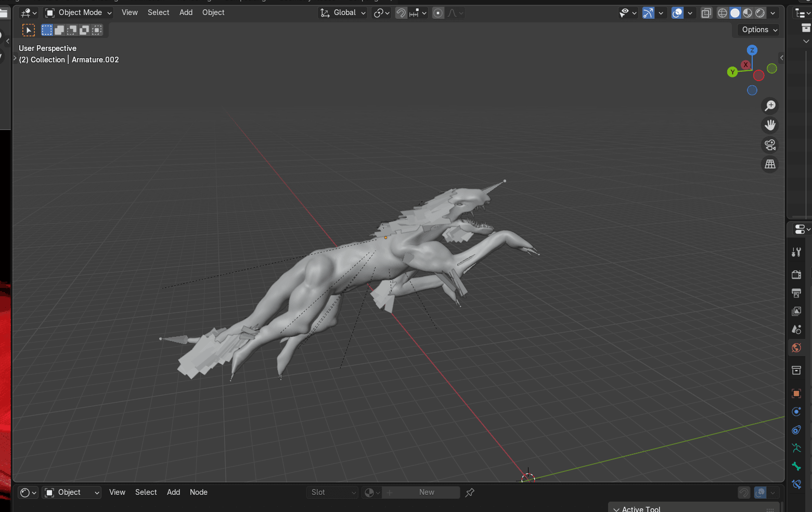Click the zoom viewport magnifier icon

(x=770, y=106)
